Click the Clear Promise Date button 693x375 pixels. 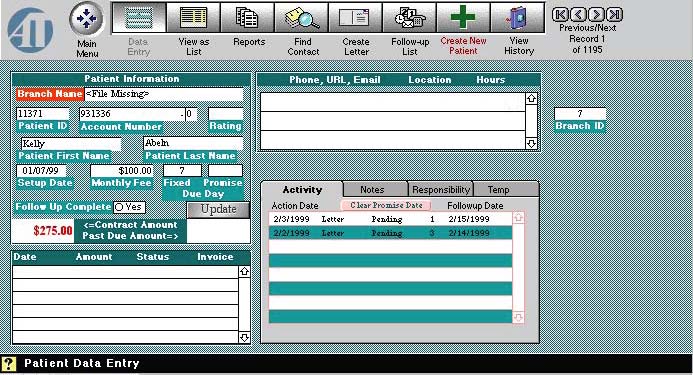[x=386, y=205]
